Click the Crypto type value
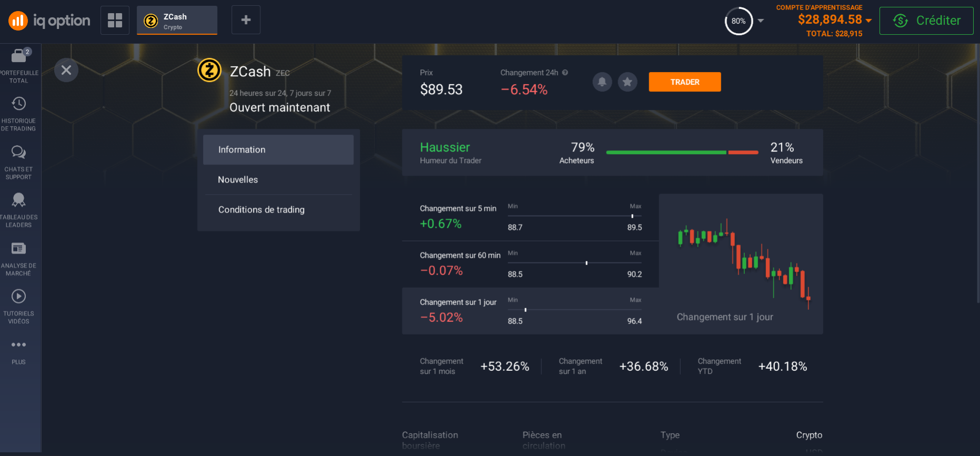This screenshot has height=456, width=980. (809, 435)
